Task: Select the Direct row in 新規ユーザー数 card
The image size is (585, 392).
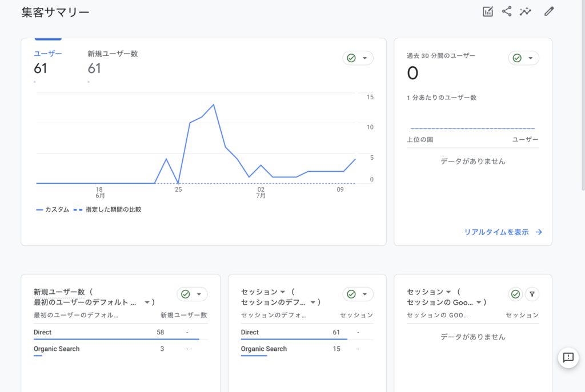Action: [43, 332]
